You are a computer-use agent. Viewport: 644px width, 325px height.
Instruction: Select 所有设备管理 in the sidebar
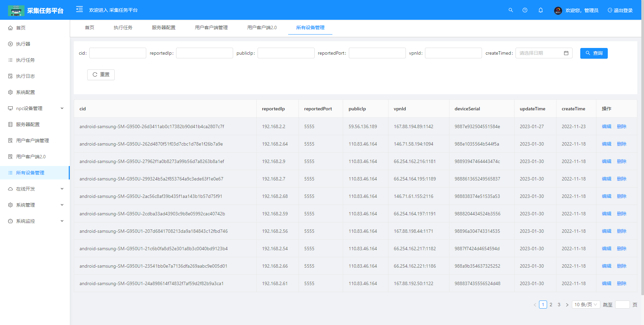[35, 173]
